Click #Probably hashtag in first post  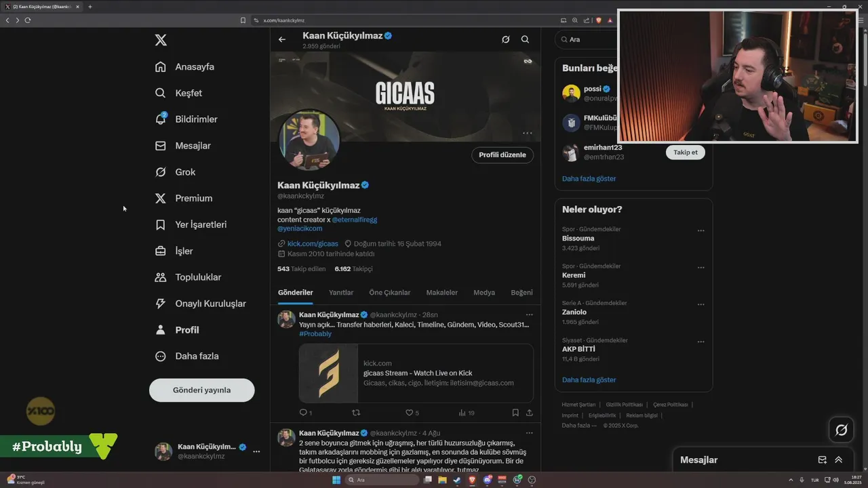pos(315,333)
